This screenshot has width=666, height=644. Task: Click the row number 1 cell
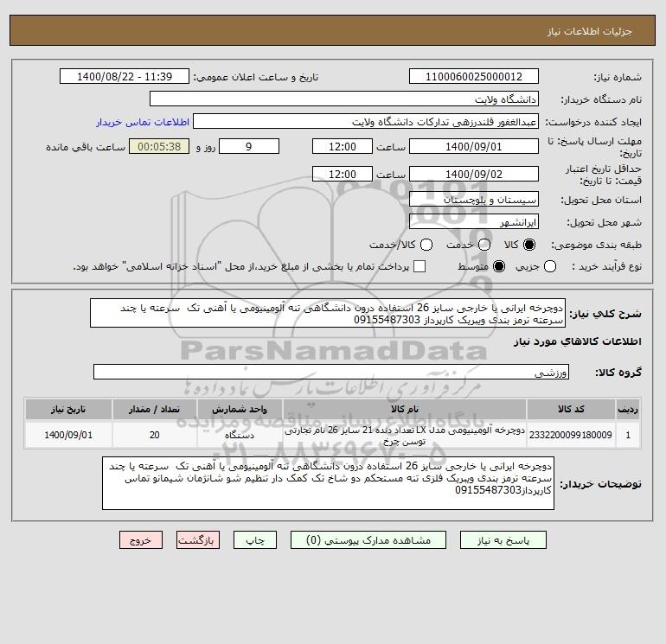[x=628, y=435]
